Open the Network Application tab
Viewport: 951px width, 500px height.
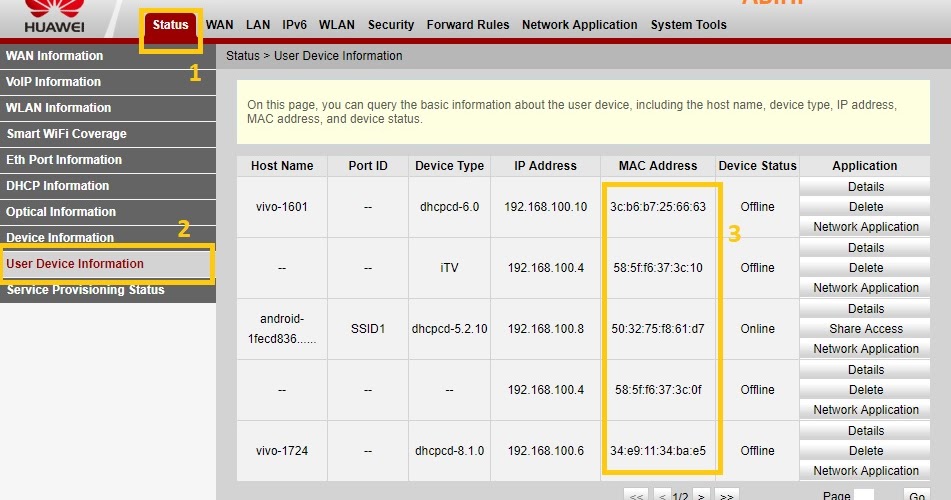[x=579, y=25]
